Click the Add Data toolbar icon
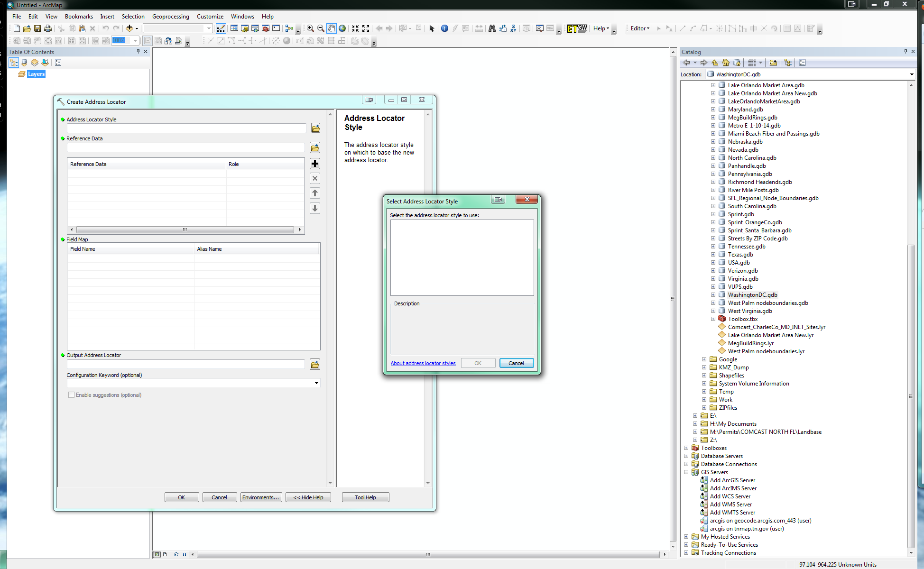Viewport: 924px width, 569px height. [129, 28]
